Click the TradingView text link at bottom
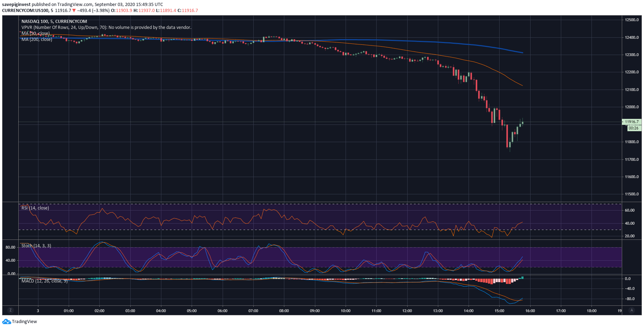 click(24, 322)
